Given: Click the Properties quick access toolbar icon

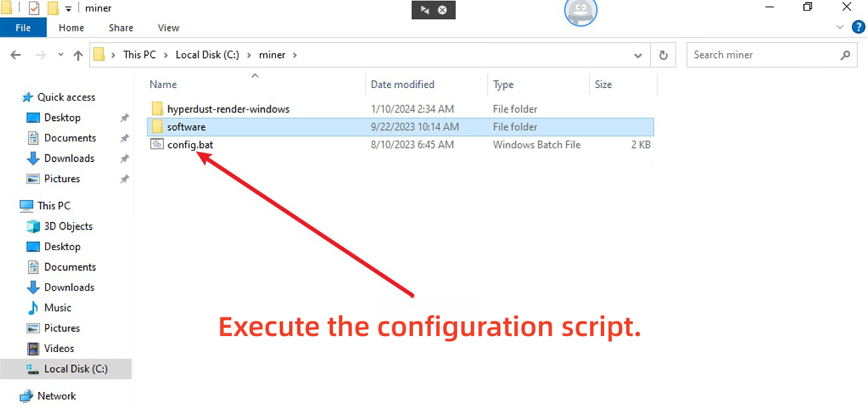Looking at the screenshot, I should 34,8.
